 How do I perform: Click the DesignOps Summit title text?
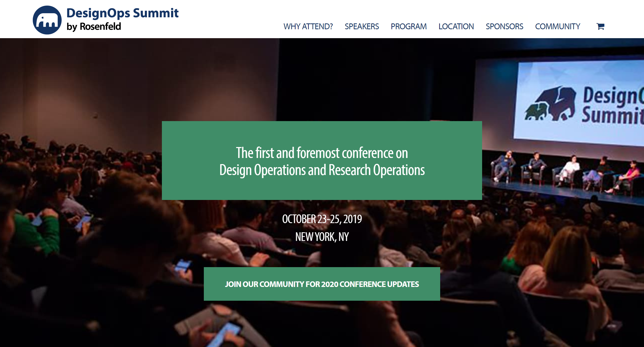[x=122, y=13]
